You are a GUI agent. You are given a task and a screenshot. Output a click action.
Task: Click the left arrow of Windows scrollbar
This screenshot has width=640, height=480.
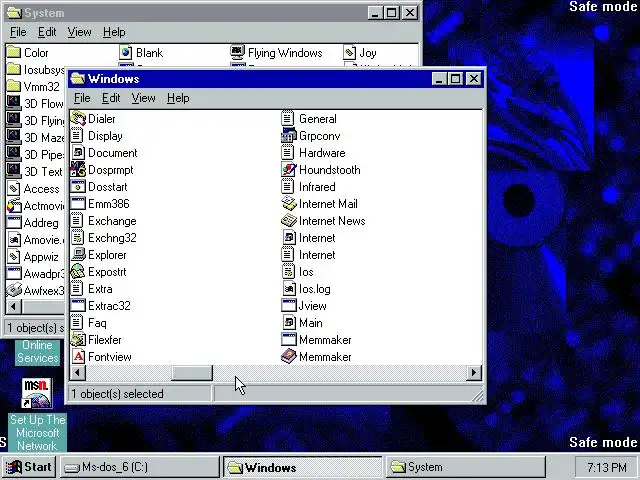[78, 373]
